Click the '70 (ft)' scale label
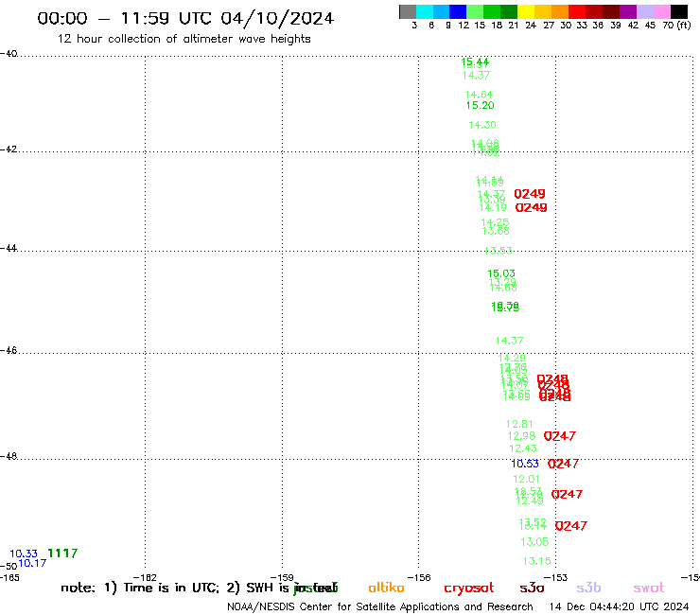This screenshot has height=615, width=700. 676,26
